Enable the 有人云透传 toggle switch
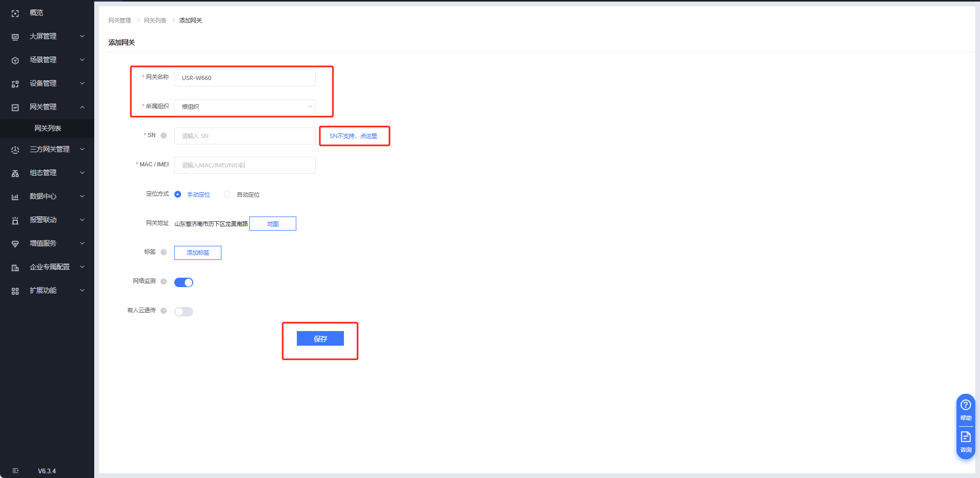 click(x=184, y=312)
